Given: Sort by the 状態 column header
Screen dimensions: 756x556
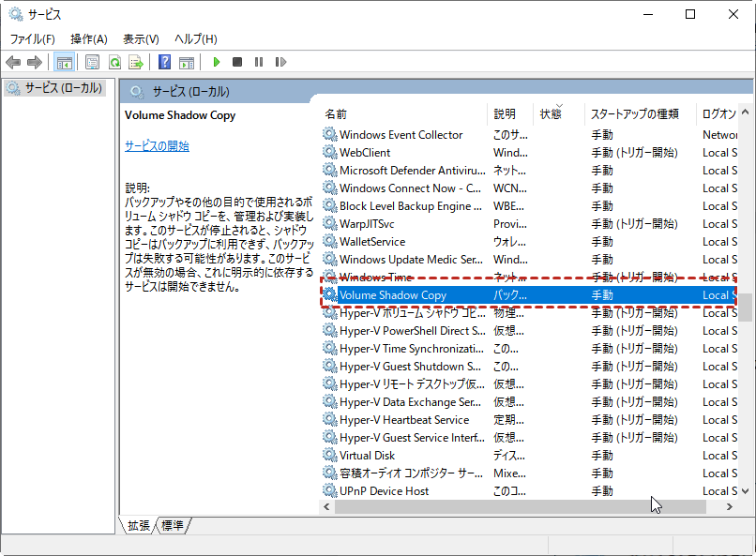Looking at the screenshot, I should click(559, 114).
